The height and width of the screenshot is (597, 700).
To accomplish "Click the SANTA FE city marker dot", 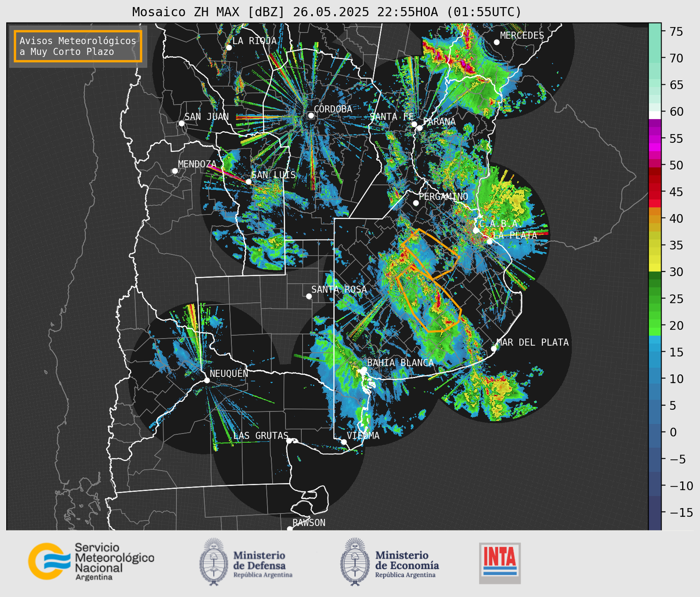I will [x=414, y=124].
